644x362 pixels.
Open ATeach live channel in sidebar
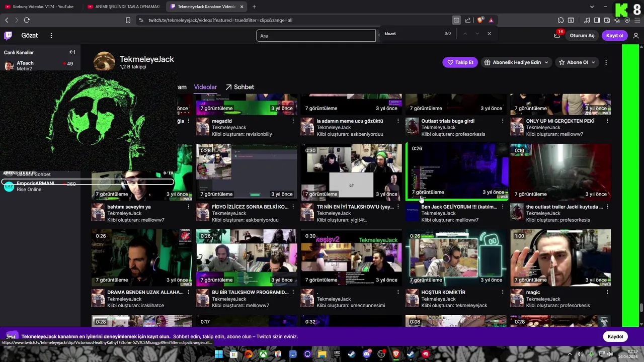pyautogui.click(x=40, y=66)
